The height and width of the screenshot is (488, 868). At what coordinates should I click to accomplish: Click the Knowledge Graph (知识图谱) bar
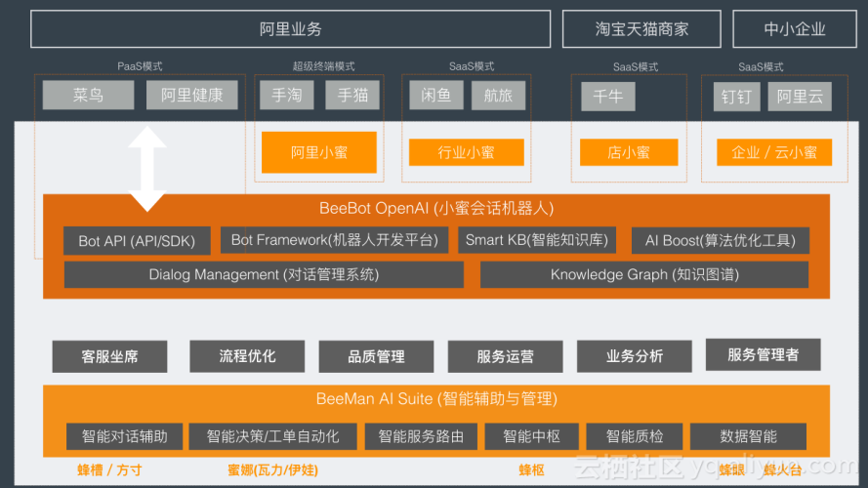(x=644, y=274)
